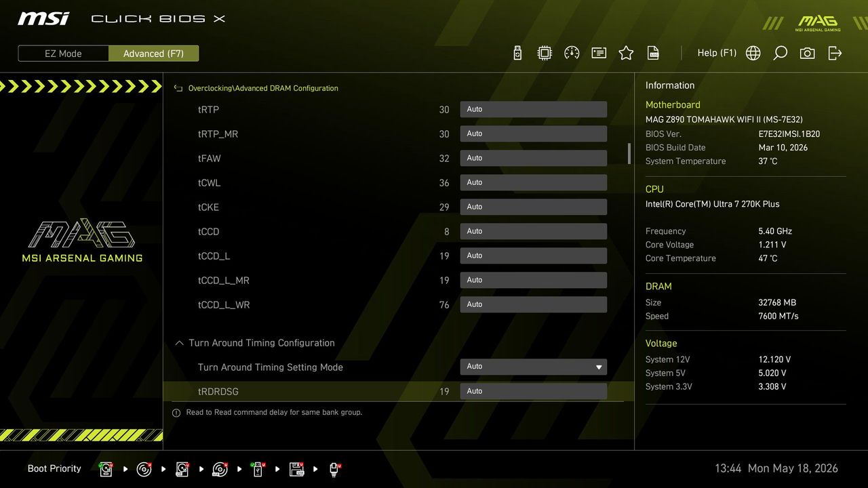
Task: Select the USB optical drive boot icon
Action: [220, 469]
